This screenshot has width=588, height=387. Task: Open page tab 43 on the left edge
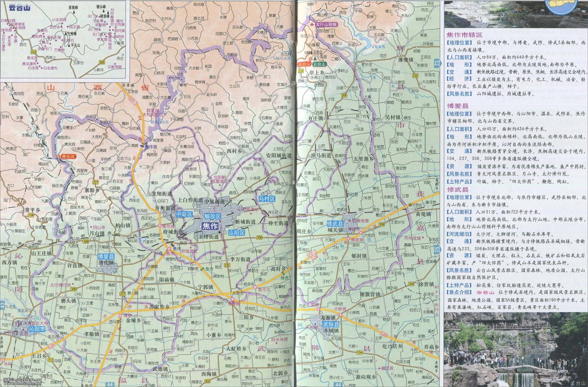coord(3,305)
